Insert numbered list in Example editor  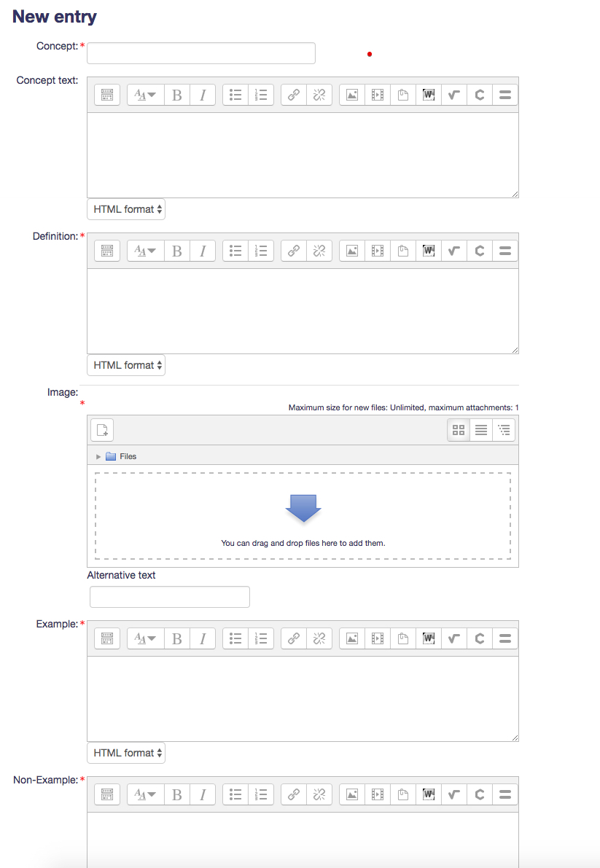click(261, 638)
